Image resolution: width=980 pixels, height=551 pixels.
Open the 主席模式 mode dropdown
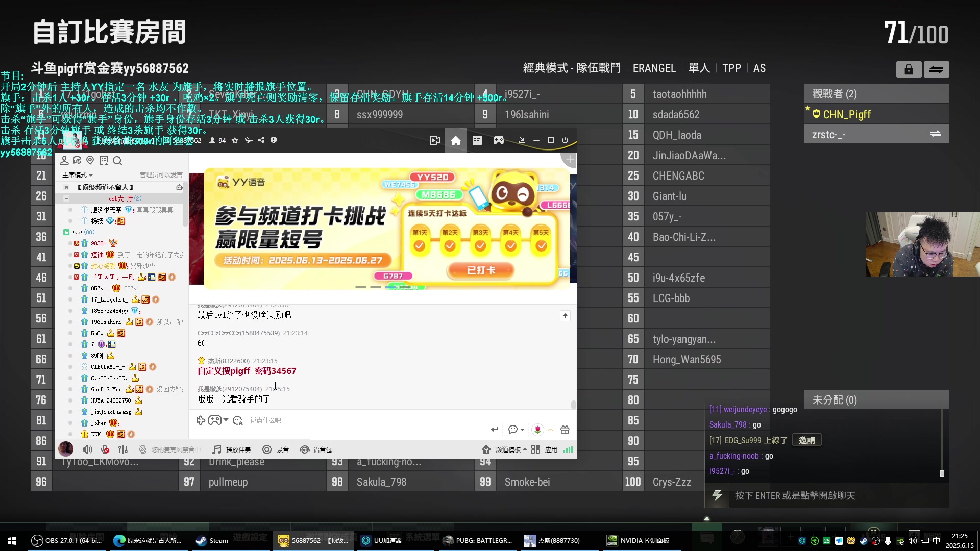click(x=77, y=175)
